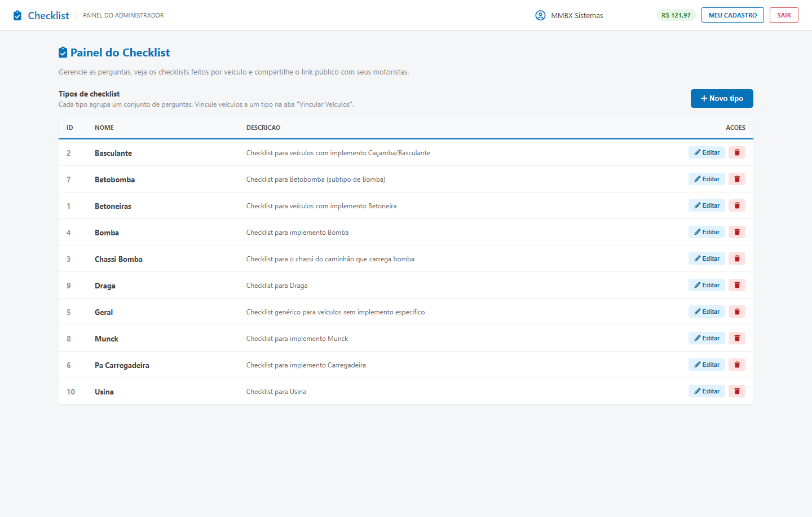Delete the Basculante checklist type

[x=737, y=152]
